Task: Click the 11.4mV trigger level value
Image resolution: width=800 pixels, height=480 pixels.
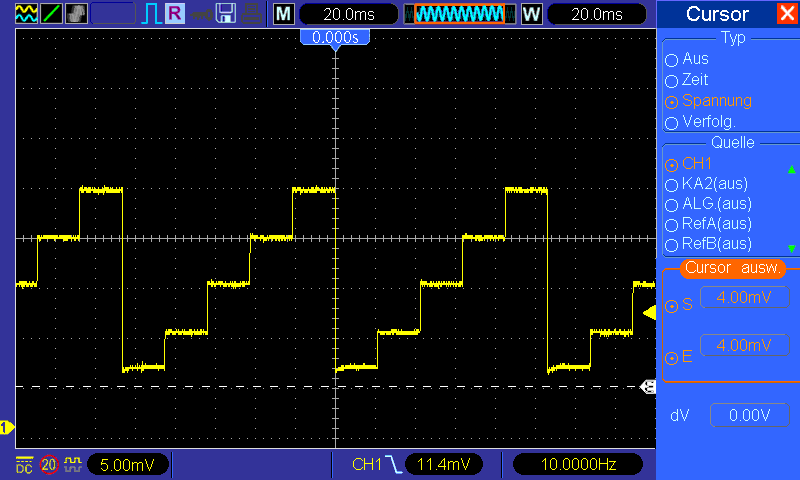Action: pyautogui.click(x=443, y=464)
